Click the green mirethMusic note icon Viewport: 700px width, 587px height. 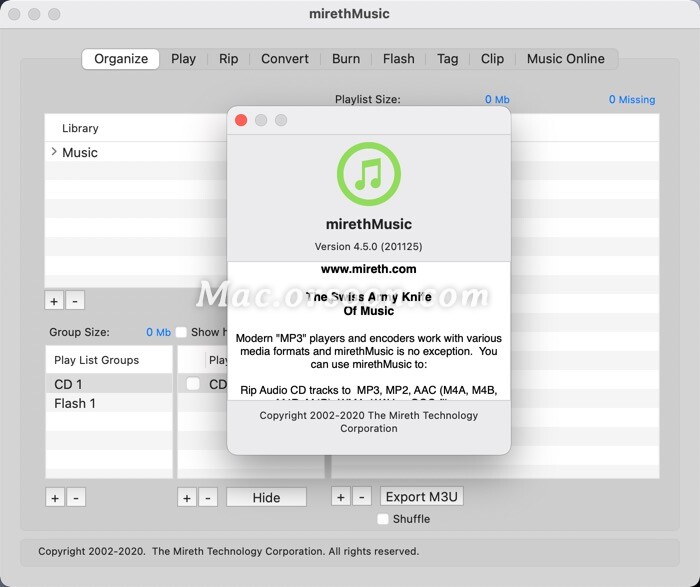369,174
